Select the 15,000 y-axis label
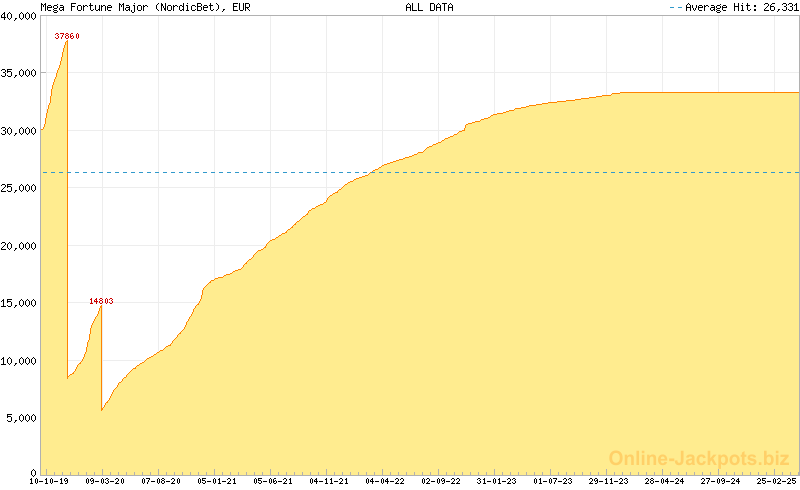Image resolution: width=800 pixels, height=490 pixels. (19, 303)
